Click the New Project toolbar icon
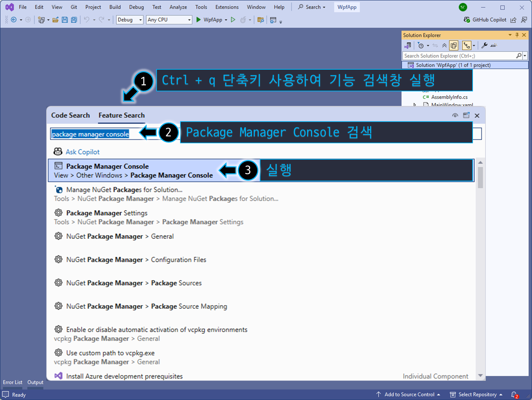 41,20
